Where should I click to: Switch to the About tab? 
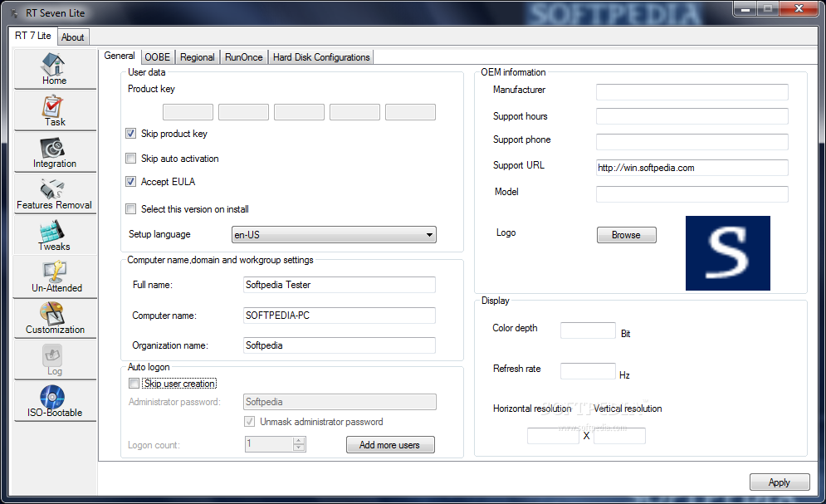click(73, 37)
